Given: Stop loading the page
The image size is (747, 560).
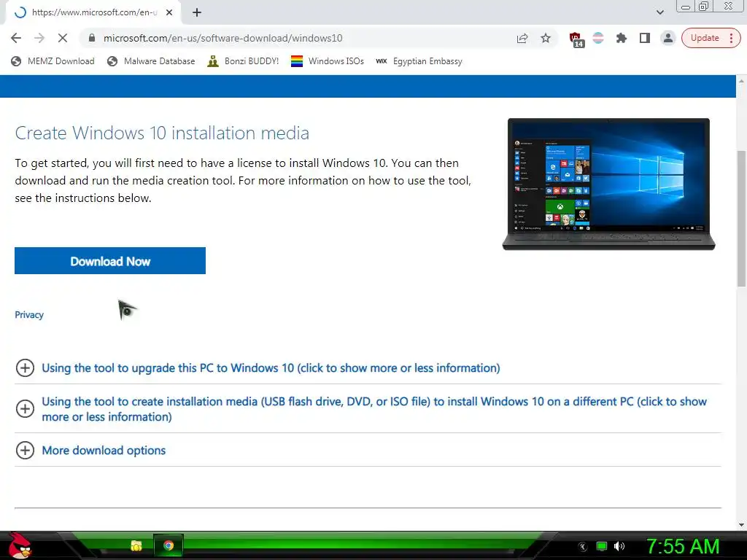Looking at the screenshot, I should click(63, 38).
